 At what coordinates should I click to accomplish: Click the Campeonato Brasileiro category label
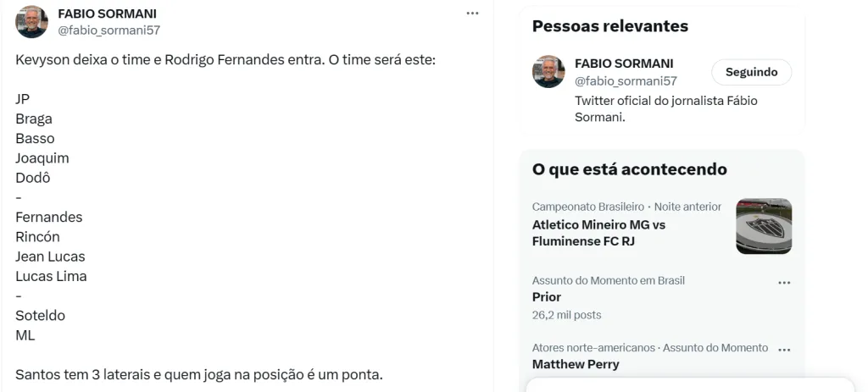(586, 207)
